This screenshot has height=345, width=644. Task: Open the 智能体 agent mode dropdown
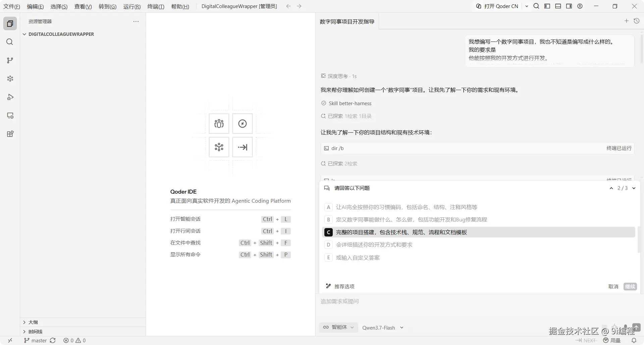338,327
